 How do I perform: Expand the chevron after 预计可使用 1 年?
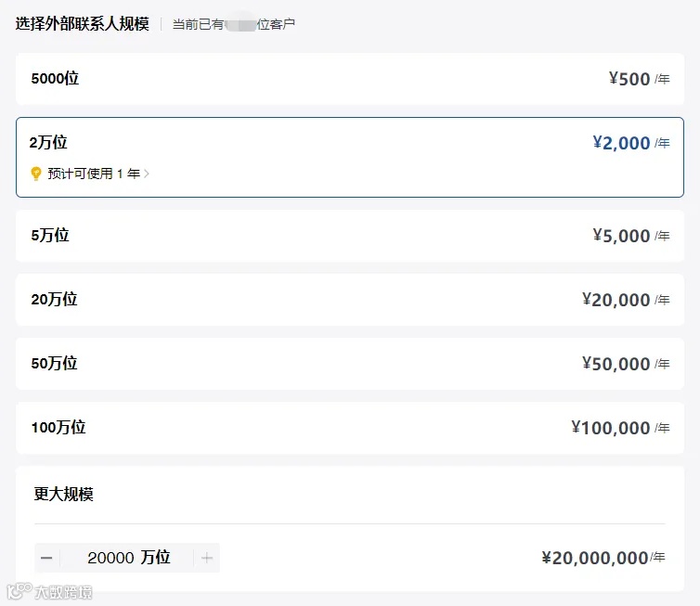(147, 174)
